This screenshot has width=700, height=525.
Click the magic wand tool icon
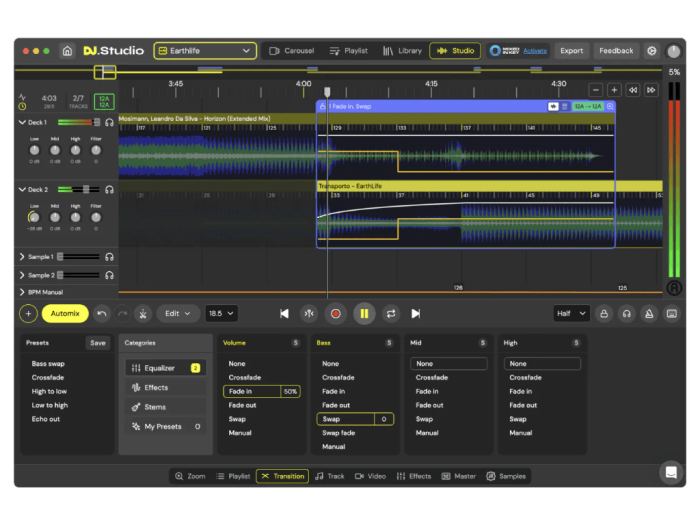tap(143, 313)
